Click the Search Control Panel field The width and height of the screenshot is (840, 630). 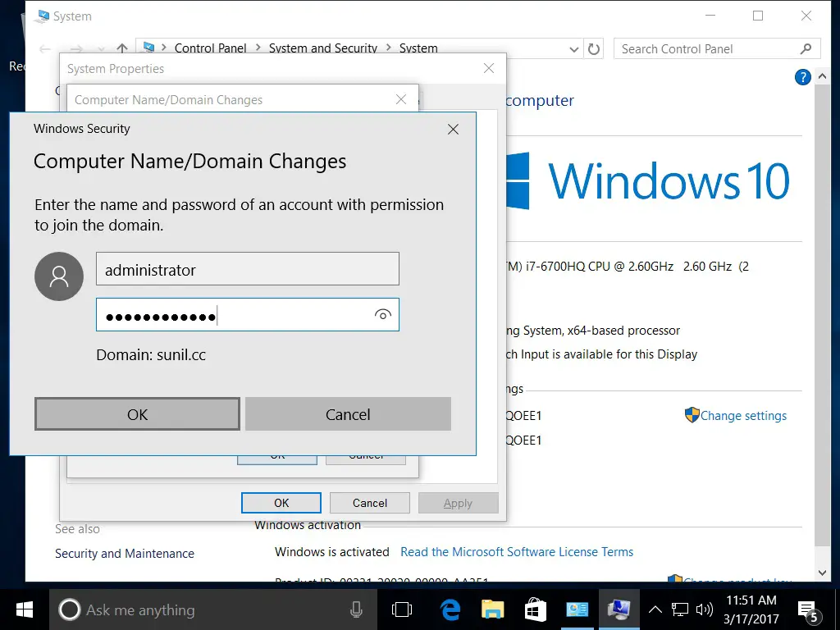(717, 48)
